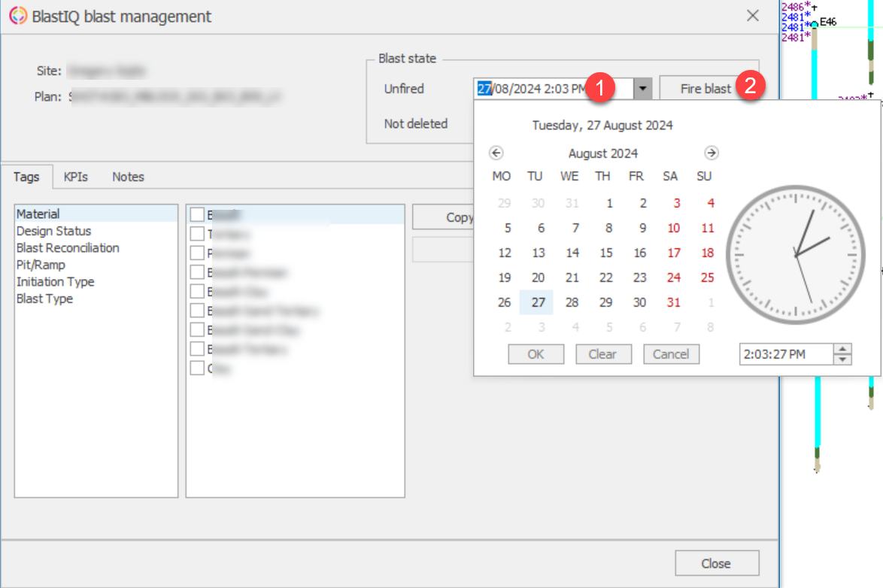Image resolution: width=883 pixels, height=588 pixels.
Task: Switch to the Notes tab
Action: (x=128, y=177)
